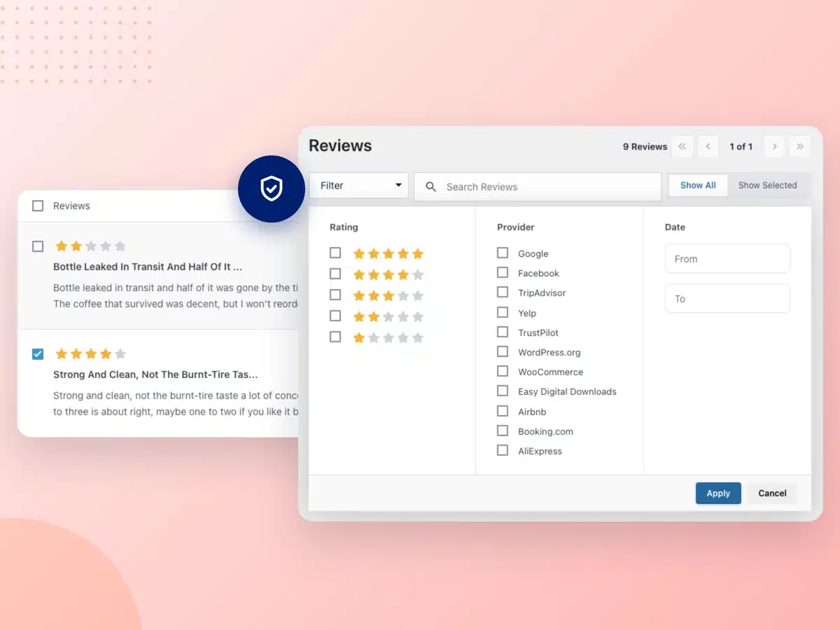Click the Rating column heading
The width and height of the screenshot is (840, 630).
(x=344, y=227)
